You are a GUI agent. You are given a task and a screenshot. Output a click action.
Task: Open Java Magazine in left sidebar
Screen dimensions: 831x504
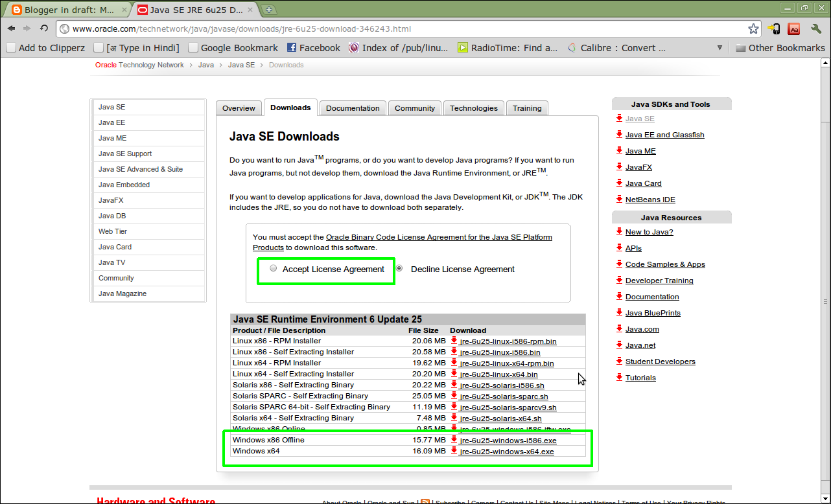123,293
